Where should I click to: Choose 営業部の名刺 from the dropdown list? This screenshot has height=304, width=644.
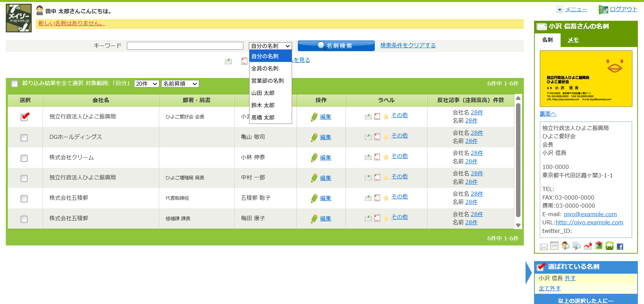(x=268, y=81)
